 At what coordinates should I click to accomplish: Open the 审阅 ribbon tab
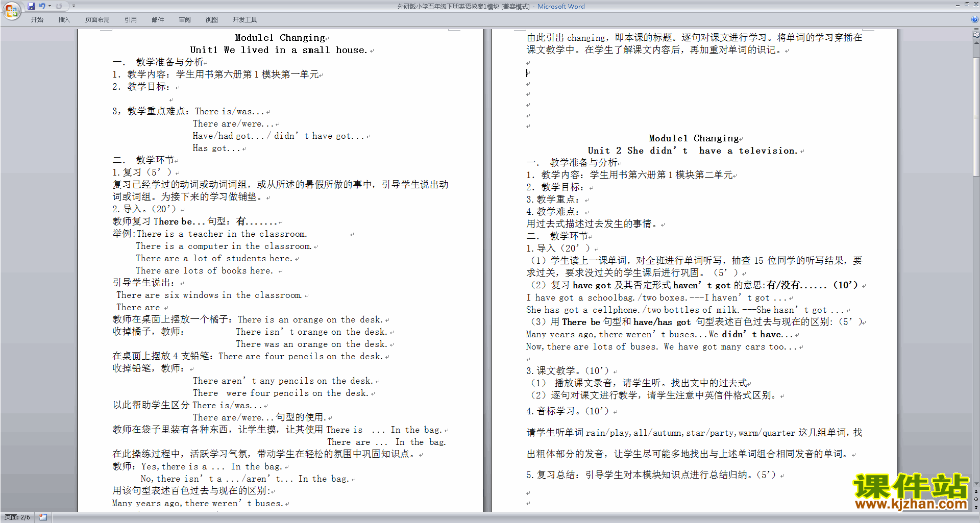click(x=185, y=20)
